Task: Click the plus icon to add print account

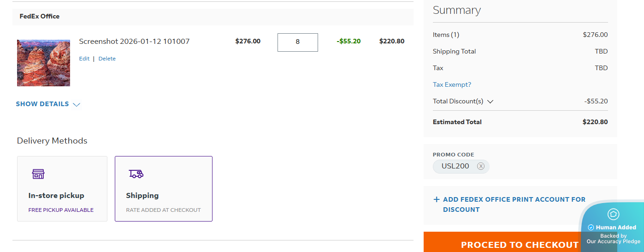Action: point(437,199)
